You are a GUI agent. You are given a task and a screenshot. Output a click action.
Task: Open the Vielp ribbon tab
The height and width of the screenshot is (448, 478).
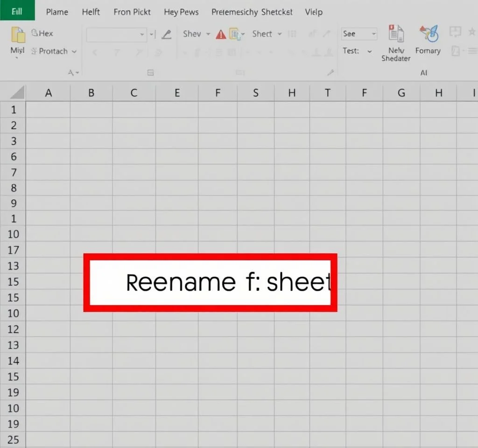tap(313, 12)
